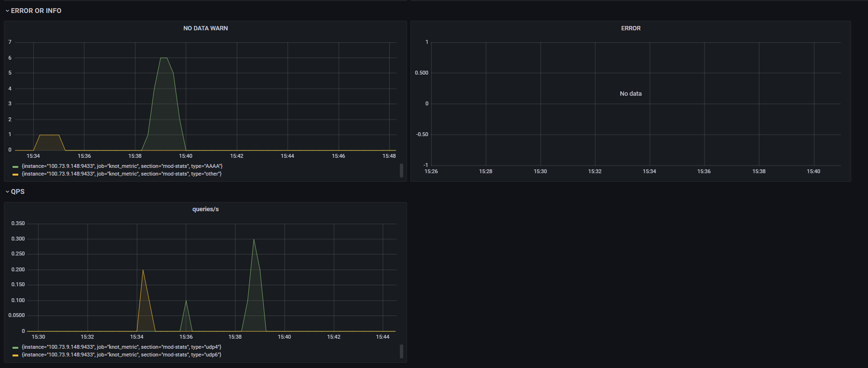The height and width of the screenshot is (368, 868).
Task: Click the "No data" message in ERROR panel
Action: point(631,94)
